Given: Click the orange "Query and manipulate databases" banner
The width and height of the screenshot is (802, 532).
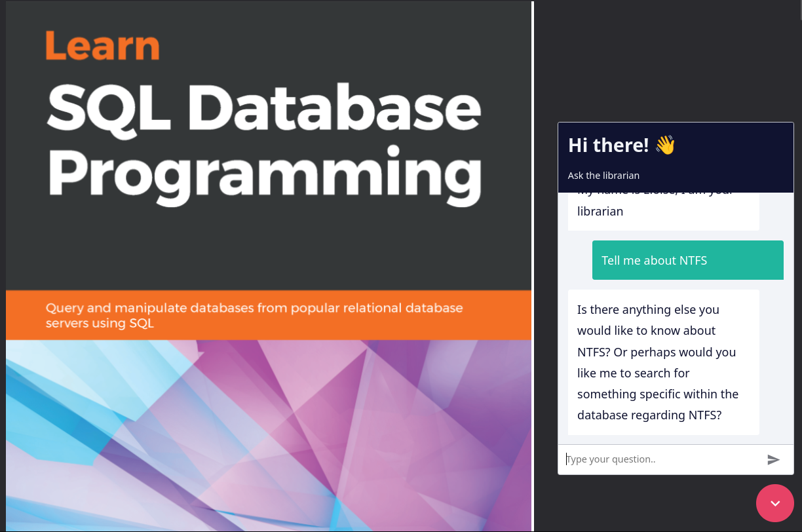Looking at the screenshot, I should pos(269,315).
